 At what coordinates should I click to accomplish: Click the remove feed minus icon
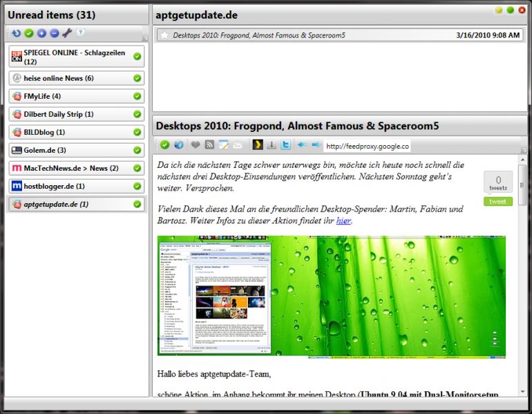click(54, 32)
